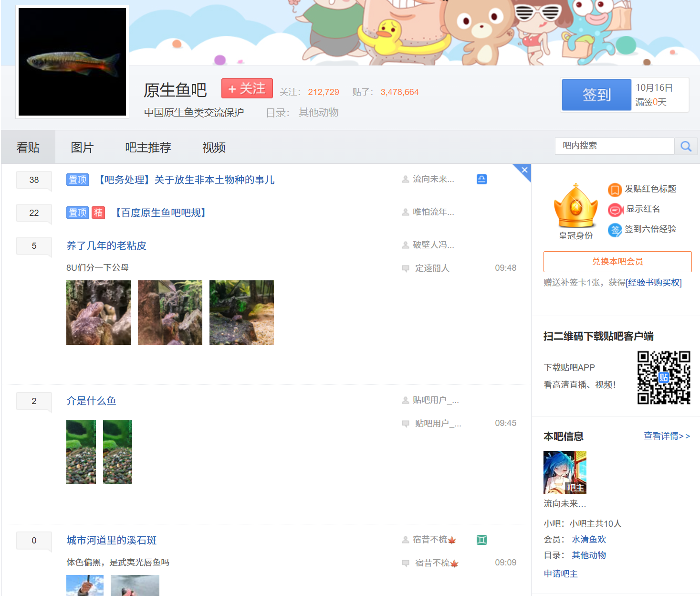Follow the forum via +关注 button
The width and height of the screenshot is (700, 596).
(x=247, y=88)
